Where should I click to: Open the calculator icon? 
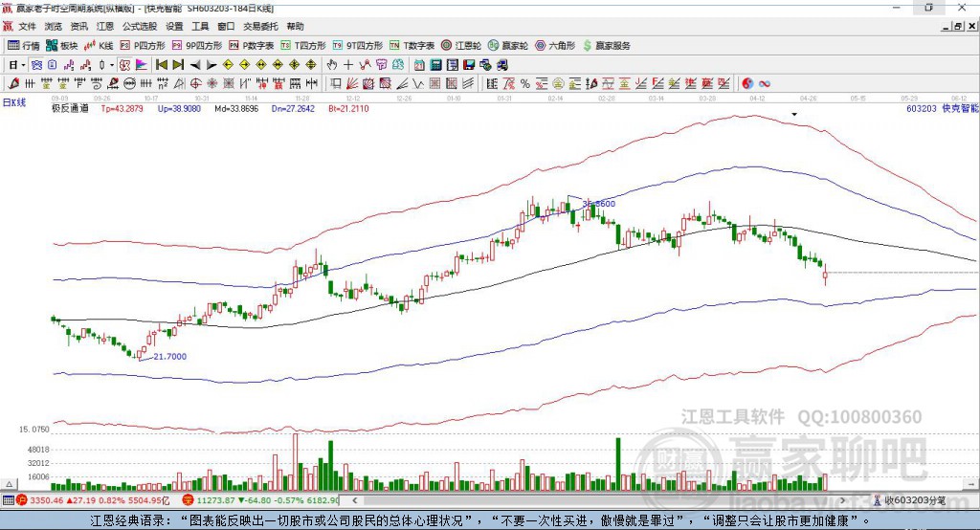point(435,65)
